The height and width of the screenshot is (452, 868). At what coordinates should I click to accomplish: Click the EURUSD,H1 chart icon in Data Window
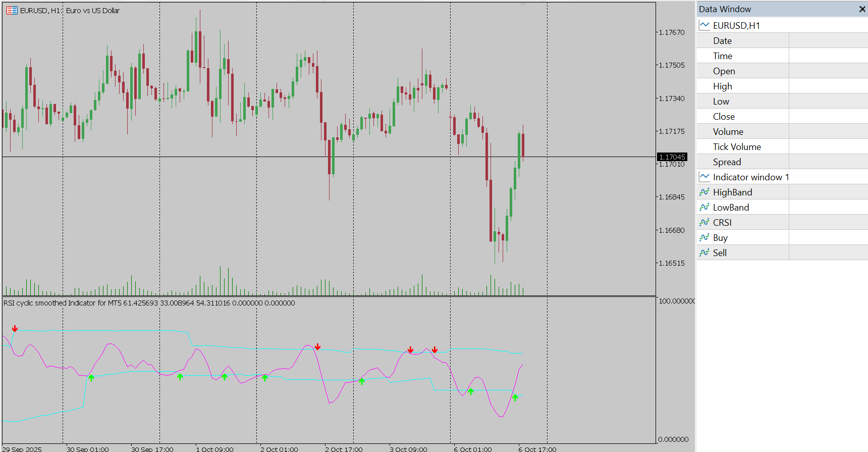click(704, 25)
